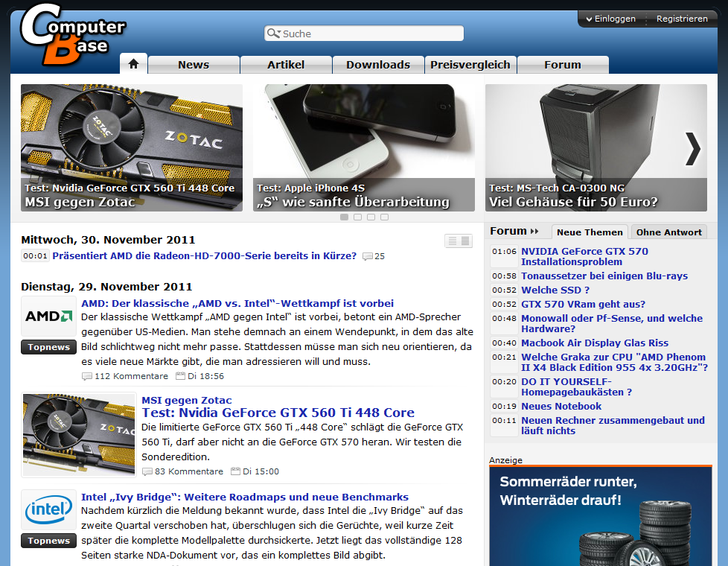The image size is (728, 566).
Task: Expand the Einloggen dropdown
Action: 610,19
